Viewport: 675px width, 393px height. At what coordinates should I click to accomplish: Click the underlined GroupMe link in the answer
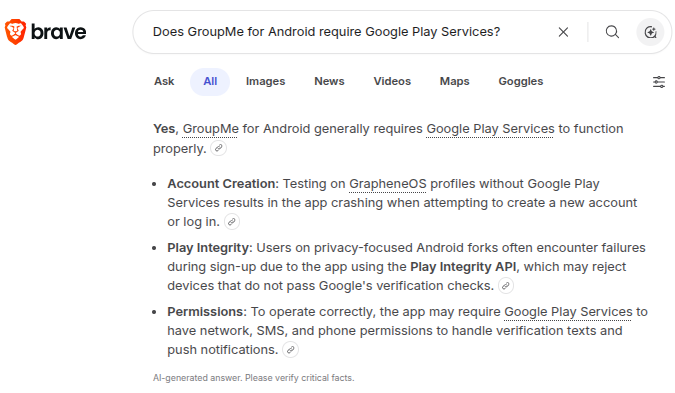pos(211,129)
